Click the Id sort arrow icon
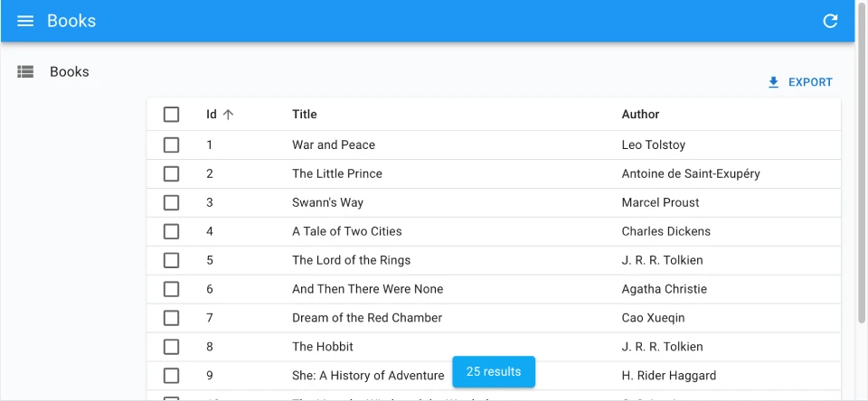 (228, 115)
